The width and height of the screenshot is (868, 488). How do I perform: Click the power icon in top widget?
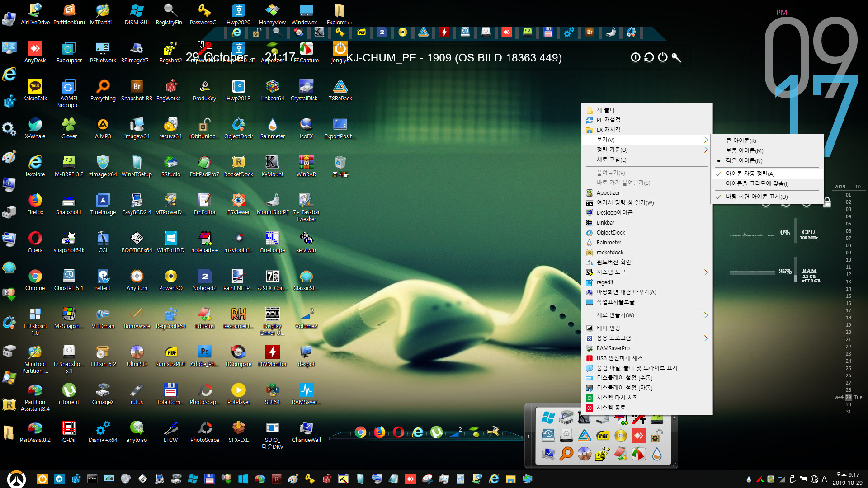[663, 57]
